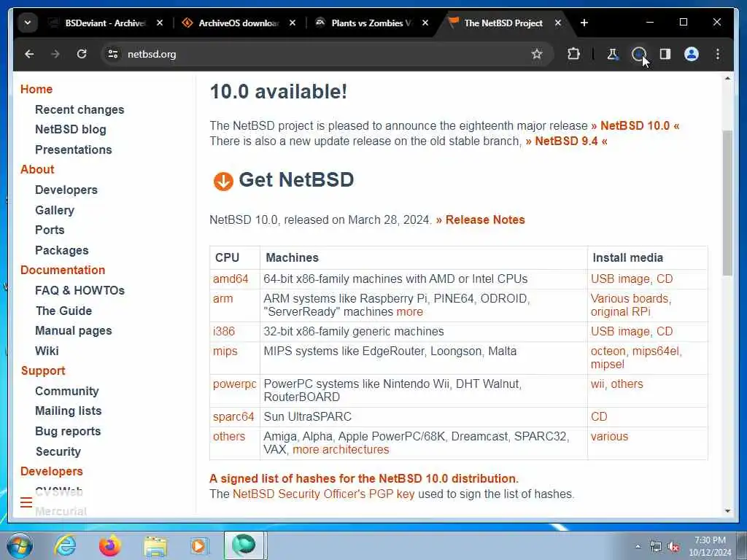Open a new browser tab

(x=584, y=23)
